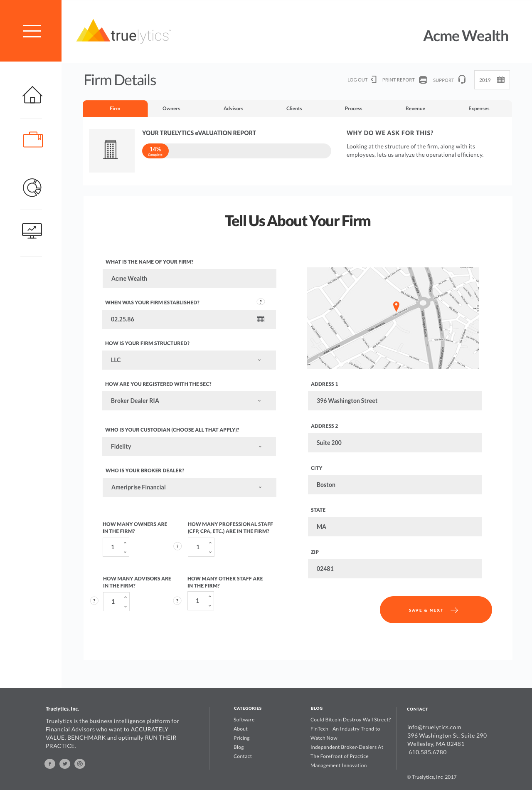Click the Save & Next button
Image resolution: width=532 pixels, height=790 pixels.
(436, 610)
